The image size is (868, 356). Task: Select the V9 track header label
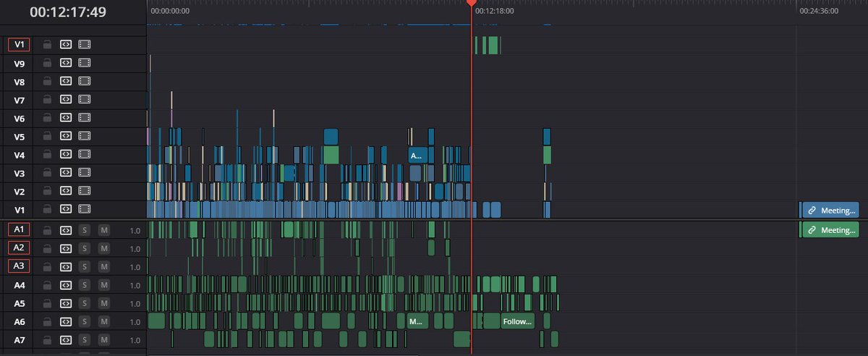tap(20, 64)
